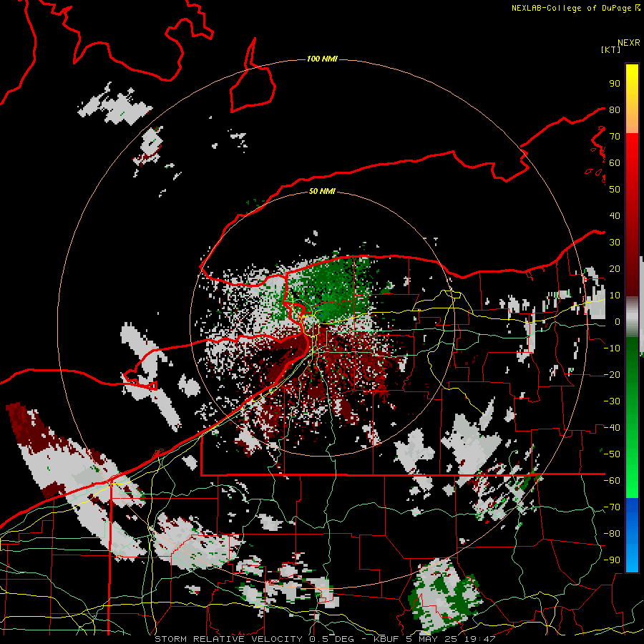Click the -10 value on the velocity scale

pos(612,348)
